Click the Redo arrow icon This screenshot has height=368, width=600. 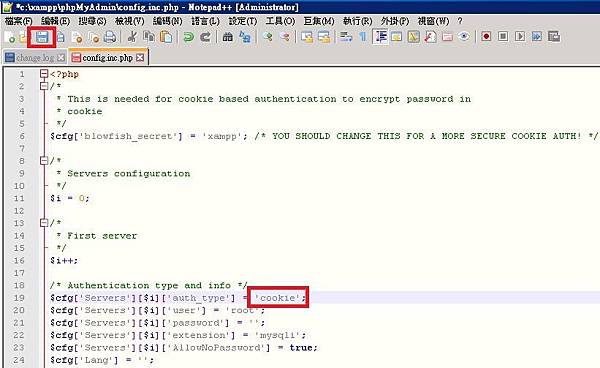pyautogui.click(x=205, y=37)
